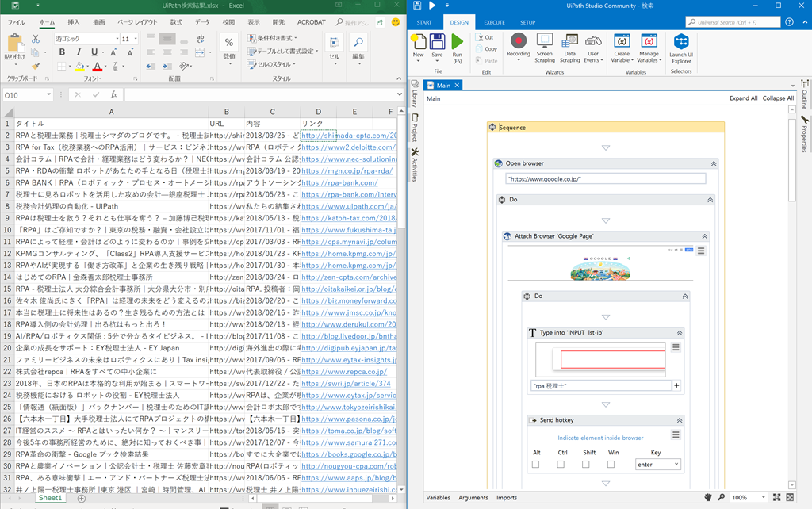Screen dimensions: 812x509
Task: Toggle Bold in Excel ribbon
Action: coord(62,52)
